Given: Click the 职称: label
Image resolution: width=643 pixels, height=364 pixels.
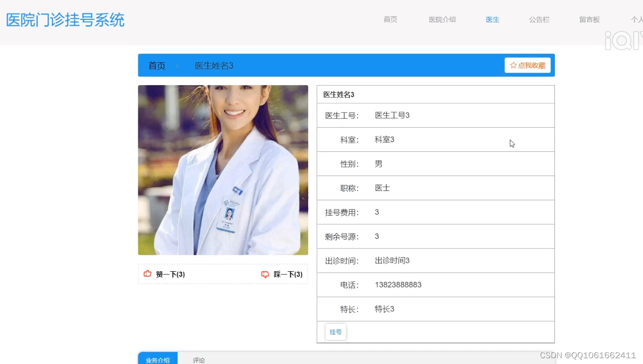Looking at the screenshot, I should (350, 188).
